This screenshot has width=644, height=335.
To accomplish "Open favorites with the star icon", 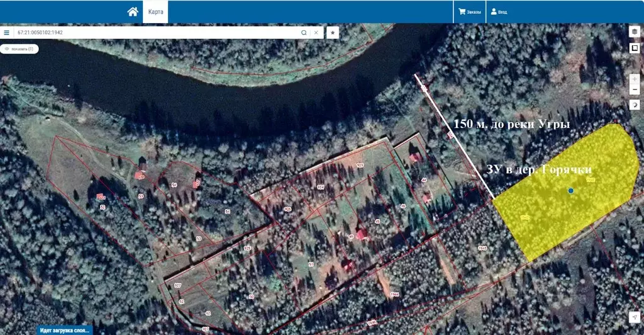I will (x=333, y=32).
